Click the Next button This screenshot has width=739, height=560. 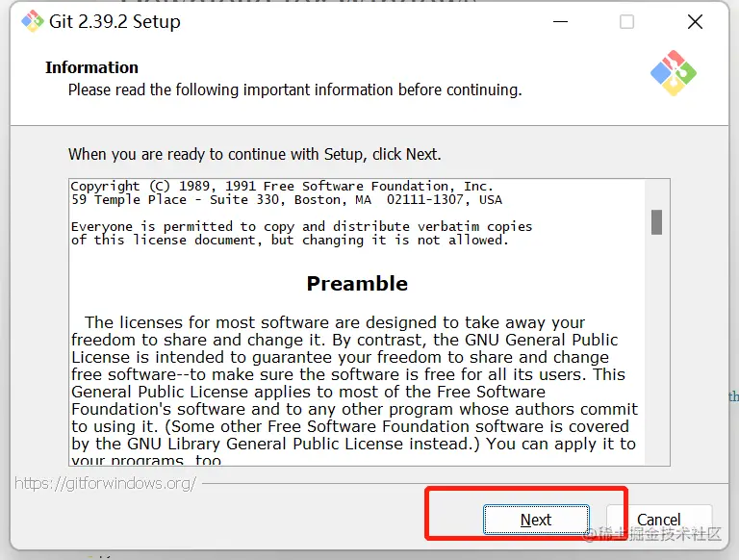[536, 520]
